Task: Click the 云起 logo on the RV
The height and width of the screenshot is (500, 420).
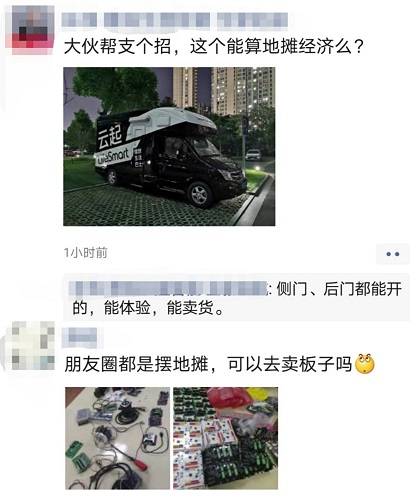Action: pos(110,136)
